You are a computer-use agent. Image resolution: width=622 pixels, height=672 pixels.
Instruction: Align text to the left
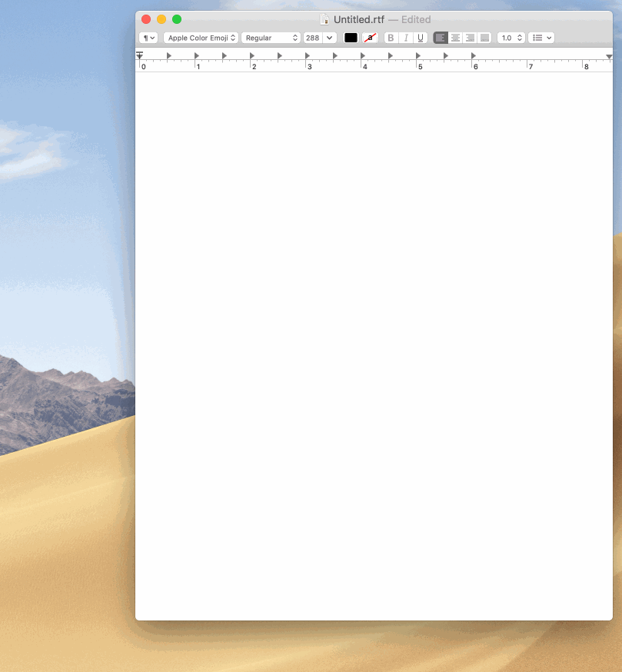441,38
